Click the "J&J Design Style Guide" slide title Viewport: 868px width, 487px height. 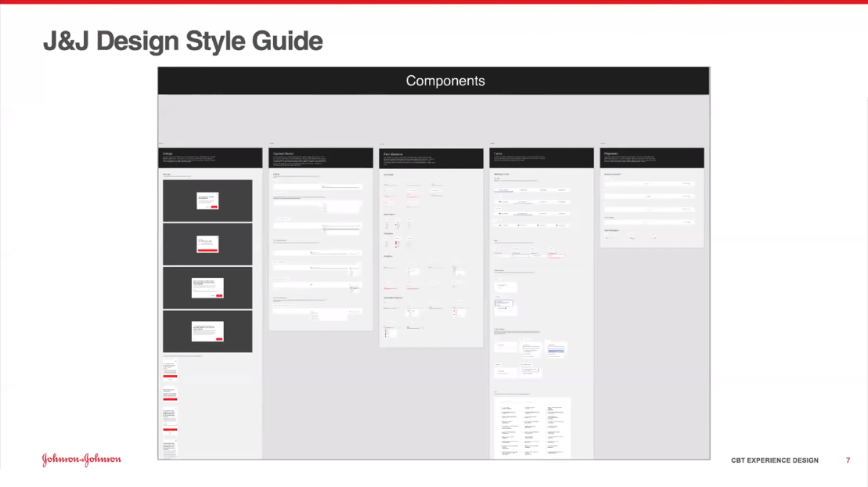tap(182, 41)
